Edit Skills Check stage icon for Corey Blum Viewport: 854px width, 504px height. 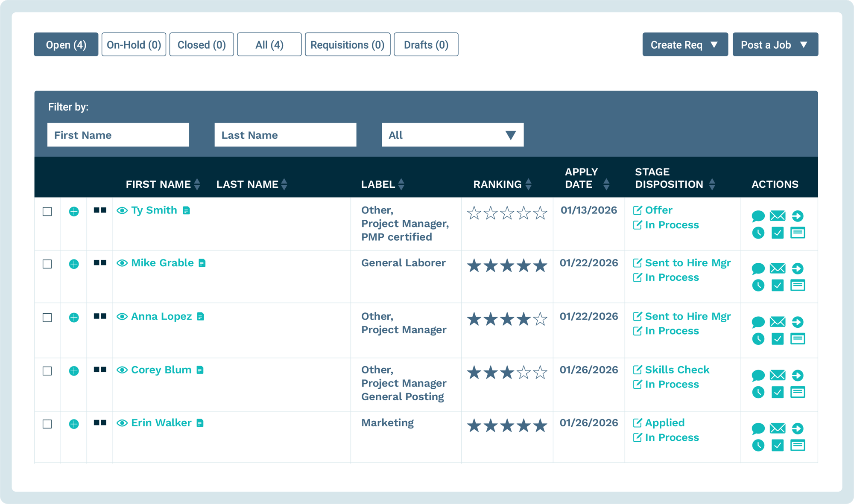637,370
